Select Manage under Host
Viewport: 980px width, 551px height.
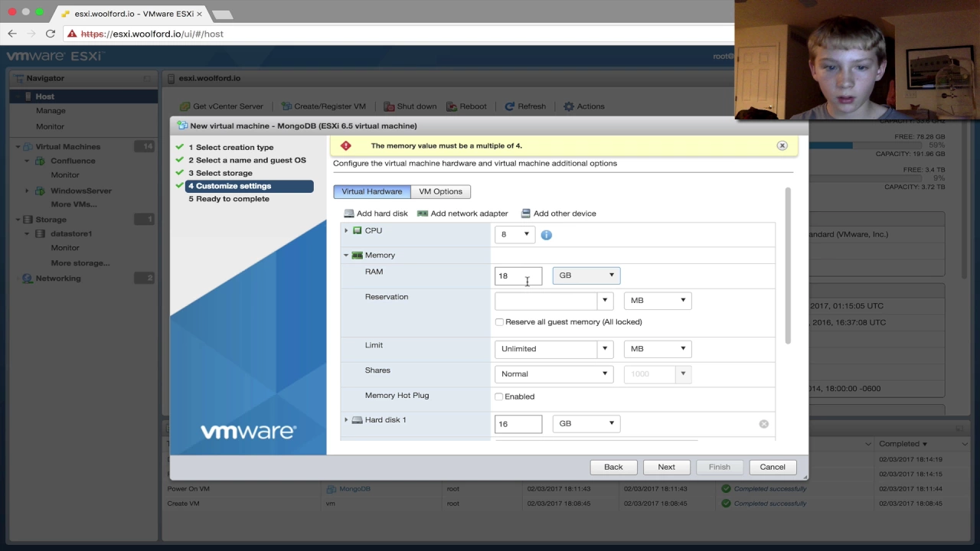click(51, 111)
